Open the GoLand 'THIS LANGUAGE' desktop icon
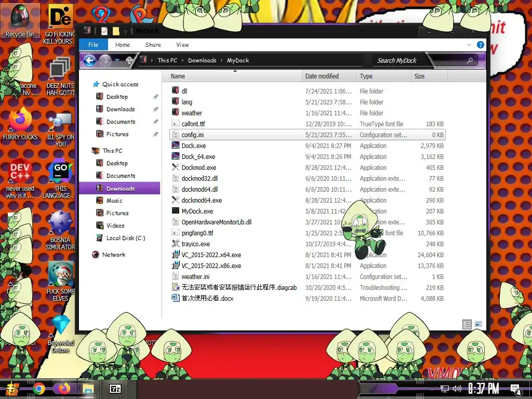The image size is (532, 399). (60, 179)
